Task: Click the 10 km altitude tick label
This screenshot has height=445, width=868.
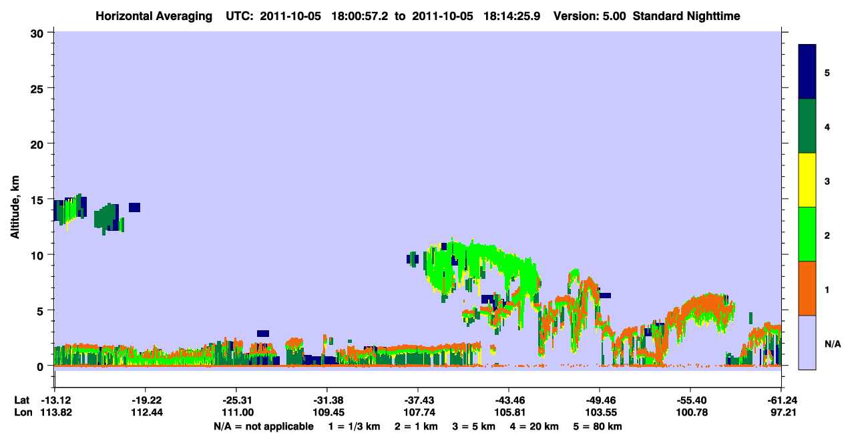Action: [x=37, y=255]
